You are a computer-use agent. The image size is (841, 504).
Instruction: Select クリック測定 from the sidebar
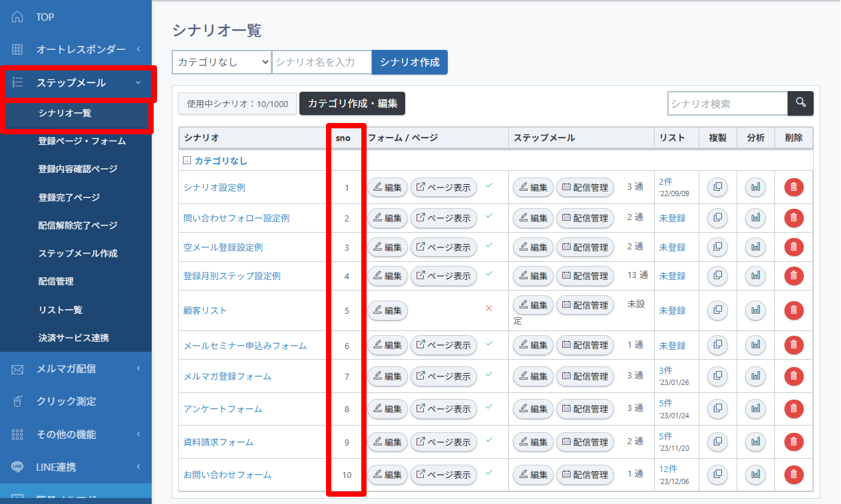coord(66,401)
